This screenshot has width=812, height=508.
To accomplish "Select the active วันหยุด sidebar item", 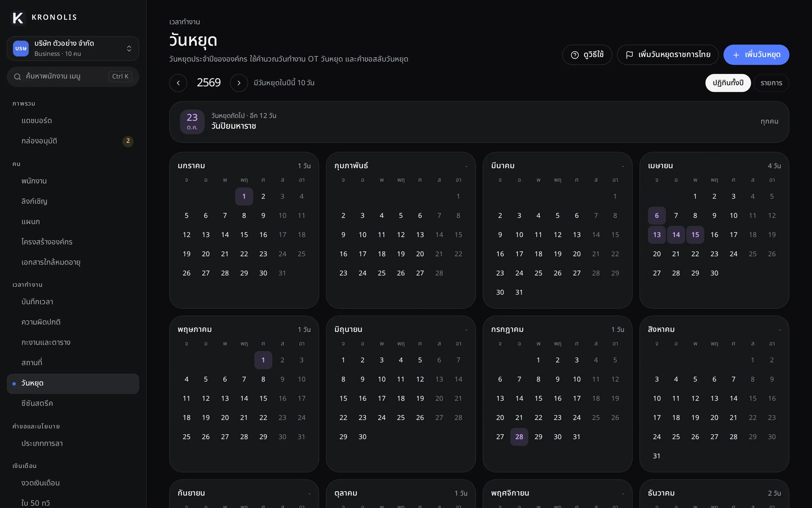I will pos(73,384).
